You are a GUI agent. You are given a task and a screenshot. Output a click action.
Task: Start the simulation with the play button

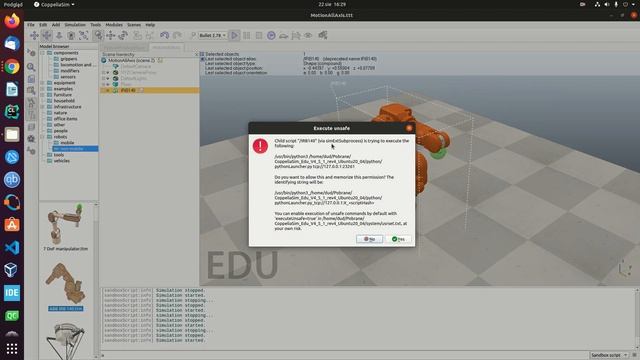coord(234,36)
